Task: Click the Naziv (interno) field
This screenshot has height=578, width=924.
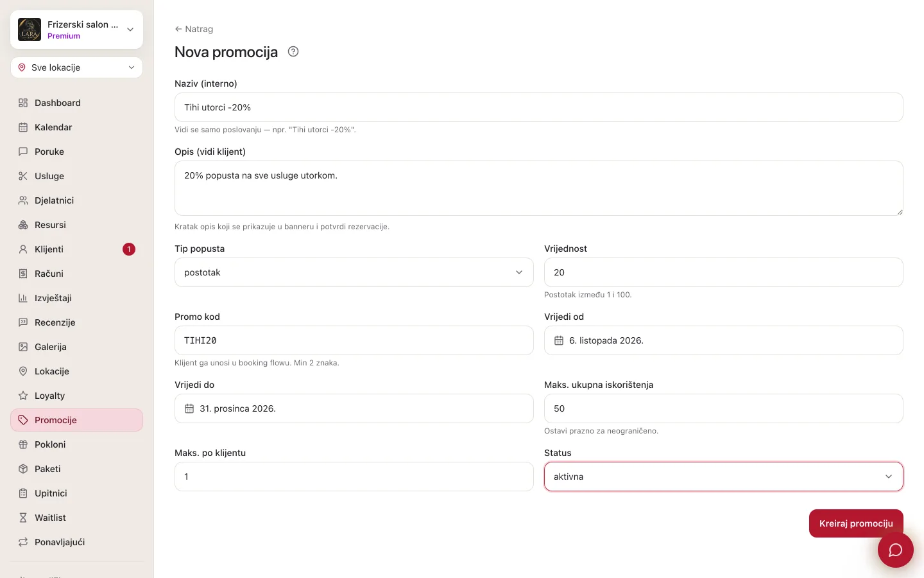Action: click(x=539, y=107)
